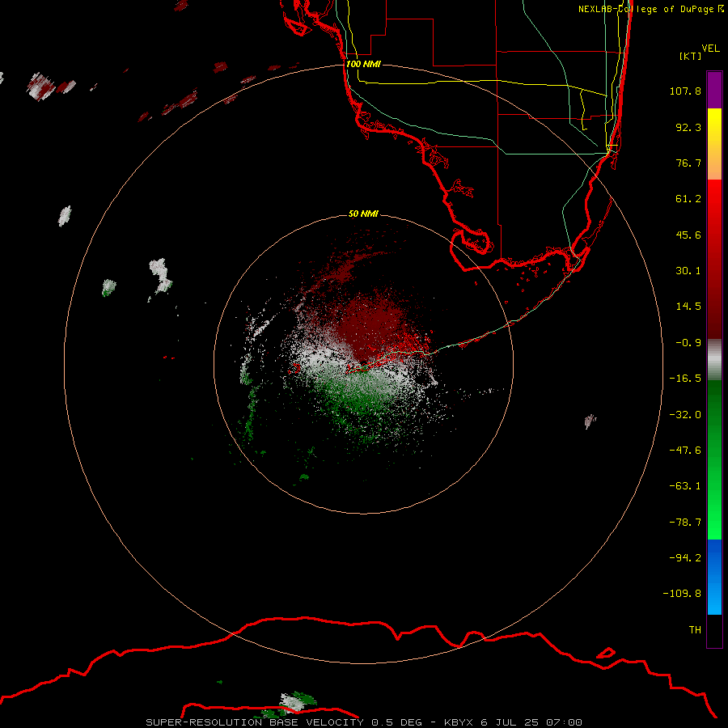Click the NEXLAB-College of DuPage credit text

coord(650,9)
